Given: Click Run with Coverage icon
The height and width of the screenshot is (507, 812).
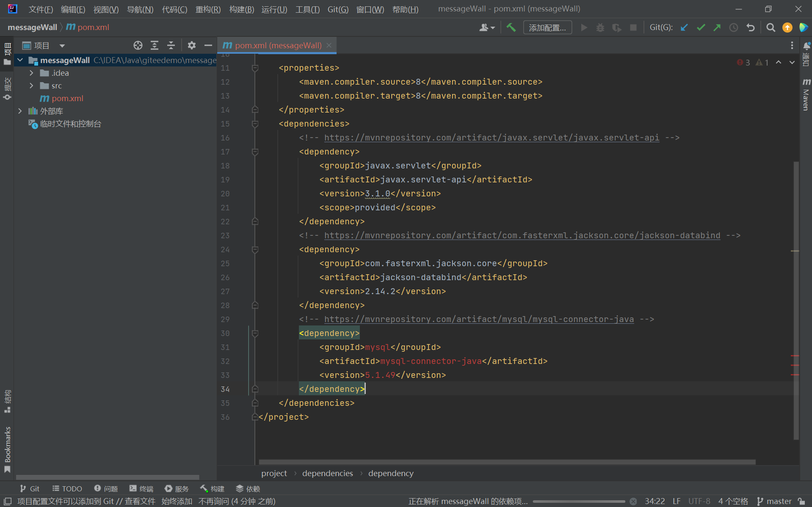Looking at the screenshot, I should [617, 28].
